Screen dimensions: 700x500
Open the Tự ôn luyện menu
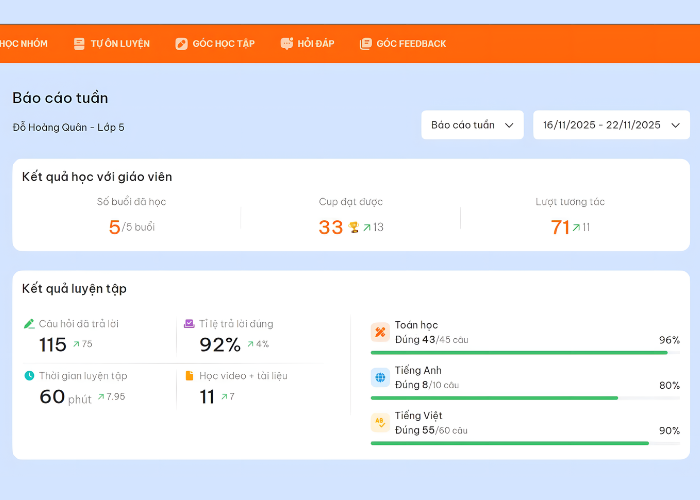pyautogui.click(x=119, y=44)
